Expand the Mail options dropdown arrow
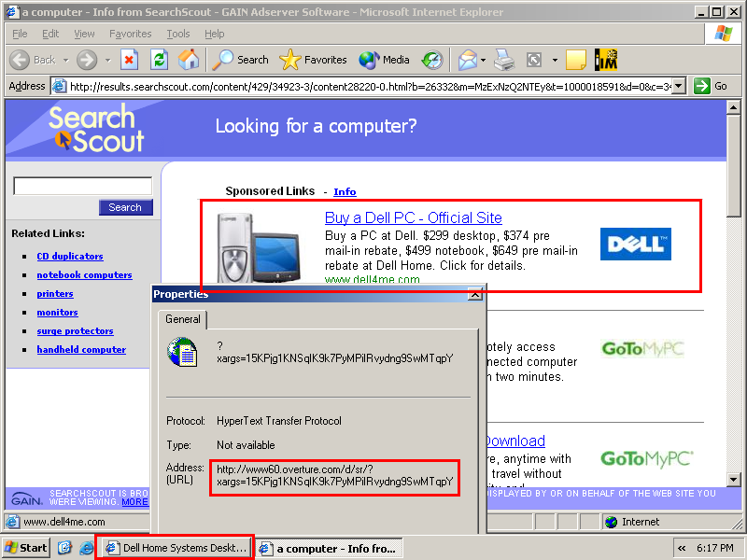This screenshot has width=747, height=560. [x=483, y=61]
